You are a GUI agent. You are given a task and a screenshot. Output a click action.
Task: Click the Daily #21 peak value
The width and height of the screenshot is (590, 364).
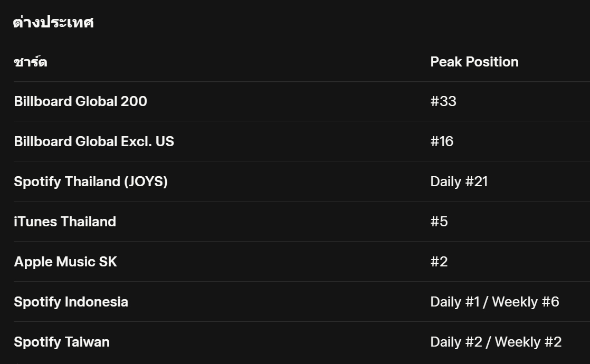click(459, 181)
